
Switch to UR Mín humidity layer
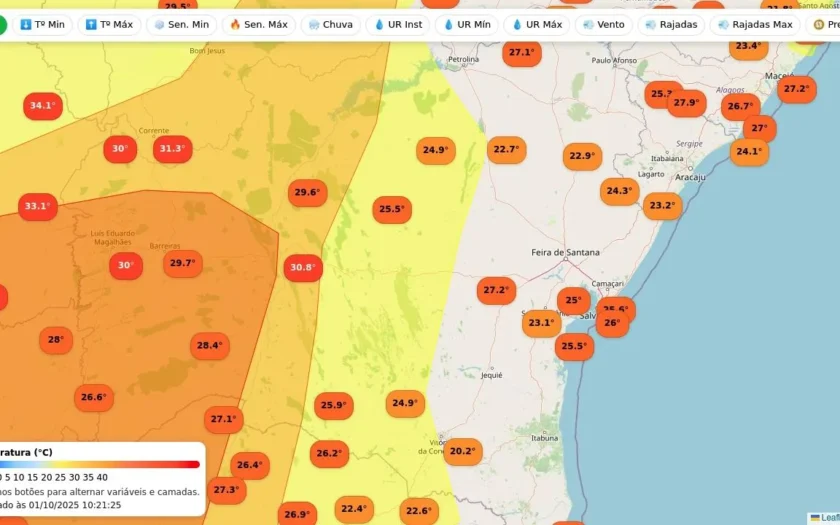coord(466,25)
